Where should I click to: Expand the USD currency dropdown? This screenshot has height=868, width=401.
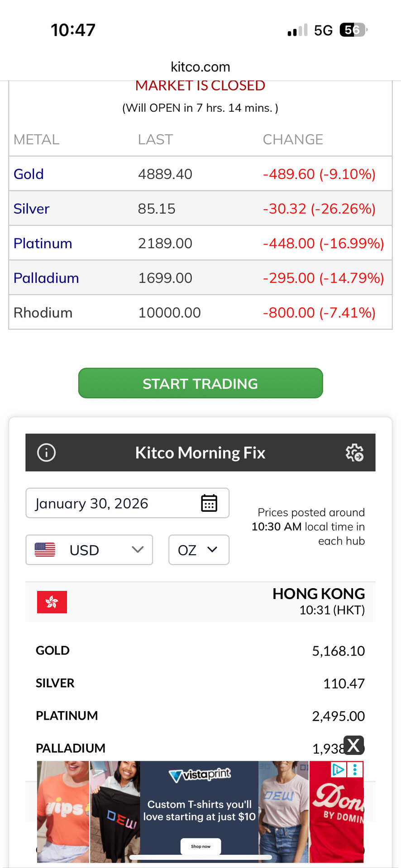coord(137,550)
